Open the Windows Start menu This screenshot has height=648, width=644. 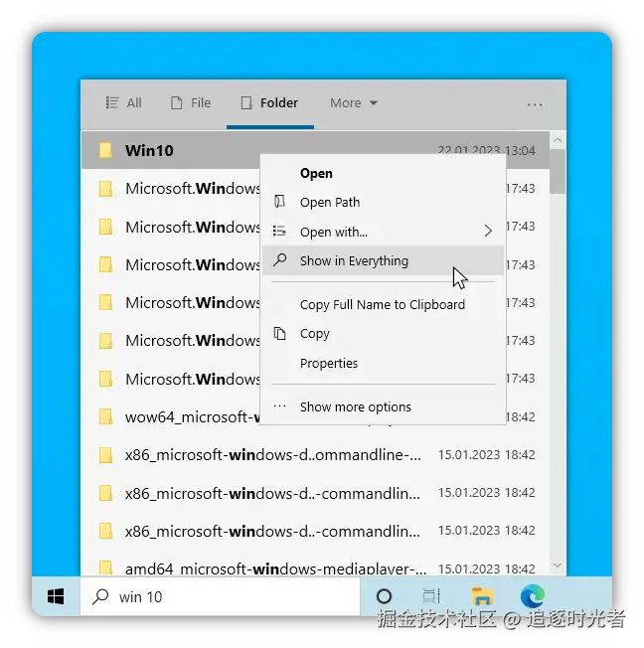pos(56,596)
